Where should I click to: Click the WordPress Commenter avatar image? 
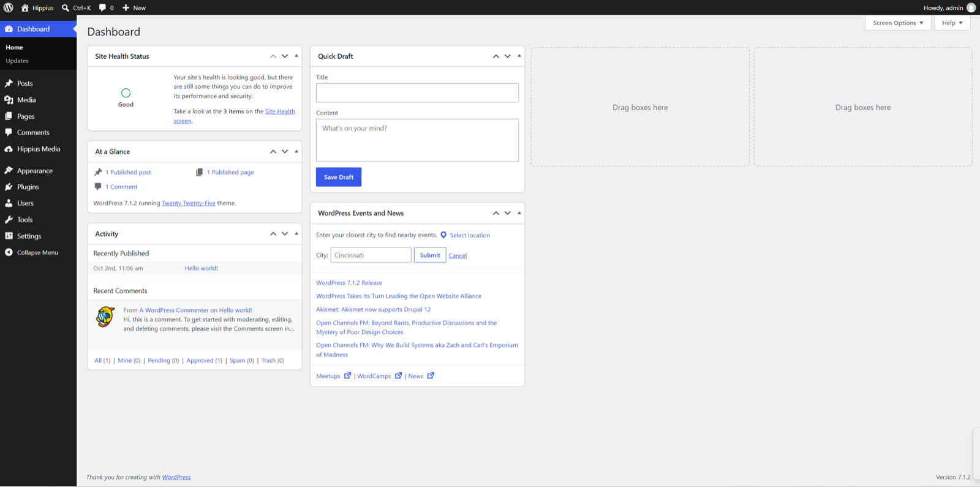tap(105, 317)
